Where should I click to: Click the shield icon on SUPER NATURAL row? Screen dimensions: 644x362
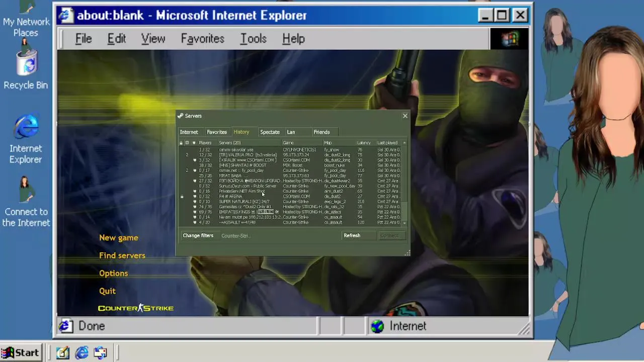(194, 202)
